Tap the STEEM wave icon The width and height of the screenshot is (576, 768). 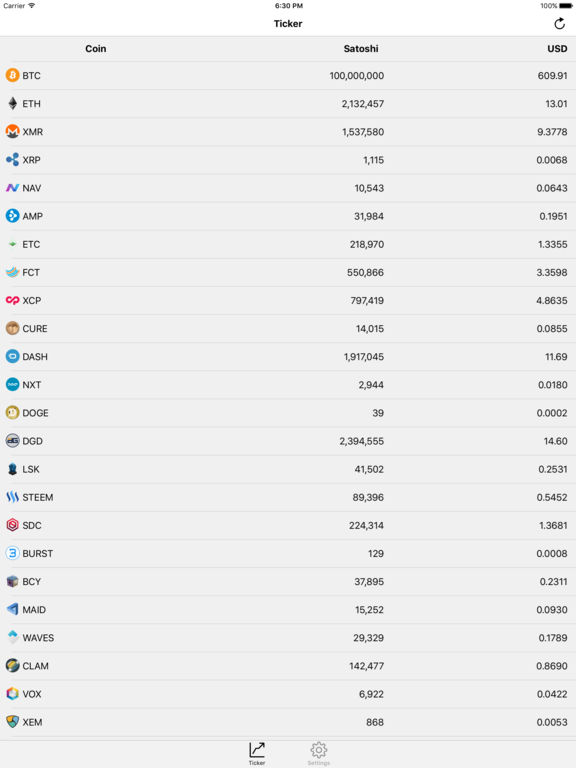[12, 497]
